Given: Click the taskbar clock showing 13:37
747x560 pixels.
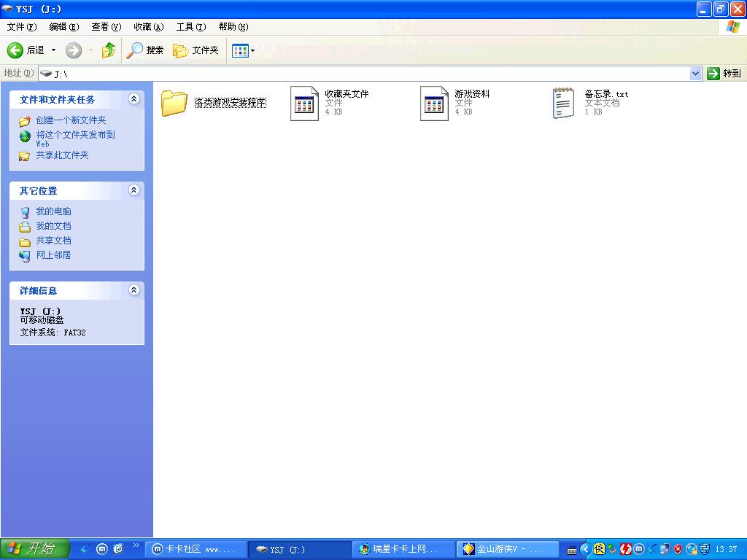Looking at the screenshot, I should (x=726, y=550).
